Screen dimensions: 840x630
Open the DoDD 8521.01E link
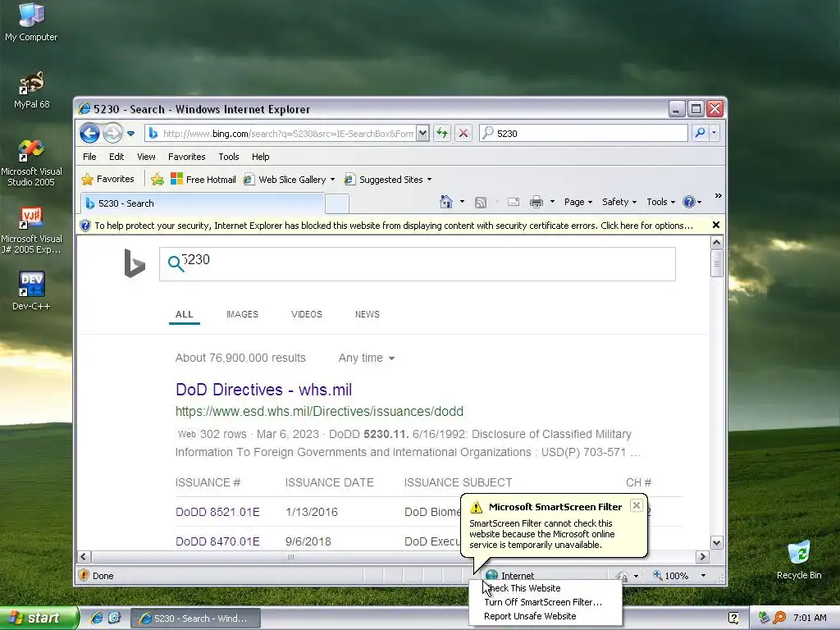tap(217, 512)
